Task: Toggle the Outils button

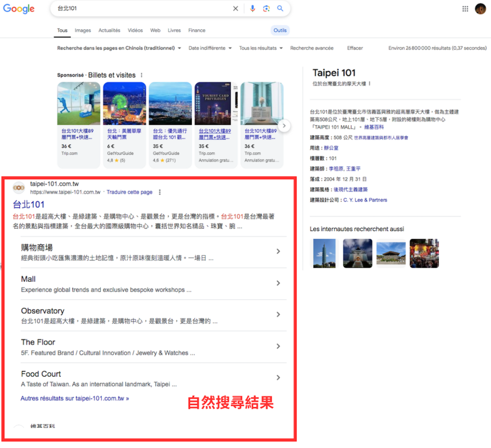Action: [x=280, y=30]
